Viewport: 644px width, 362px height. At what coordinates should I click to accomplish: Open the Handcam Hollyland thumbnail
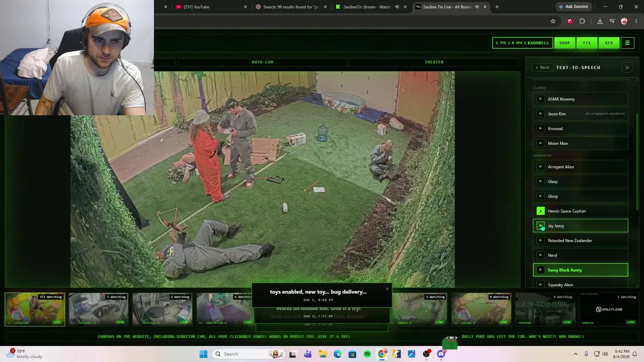[x=609, y=309]
